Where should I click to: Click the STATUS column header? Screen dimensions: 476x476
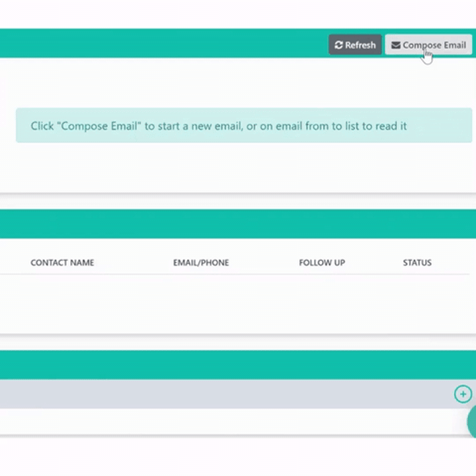pos(417,262)
